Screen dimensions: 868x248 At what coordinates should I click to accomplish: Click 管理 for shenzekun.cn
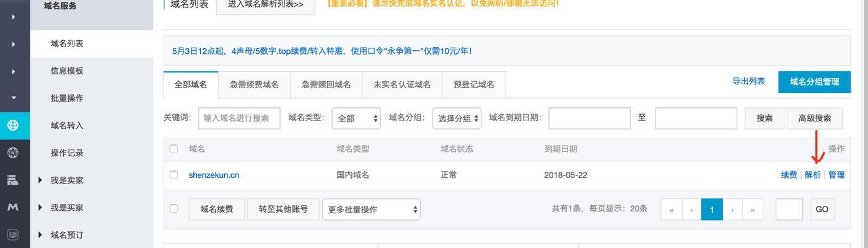pyautogui.click(x=836, y=175)
